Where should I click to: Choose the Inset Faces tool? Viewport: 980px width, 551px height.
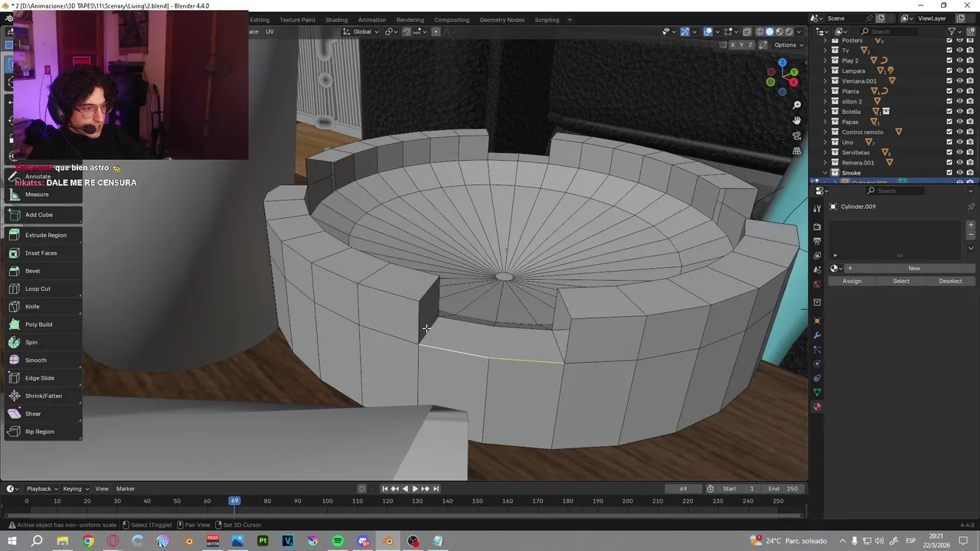(x=42, y=253)
